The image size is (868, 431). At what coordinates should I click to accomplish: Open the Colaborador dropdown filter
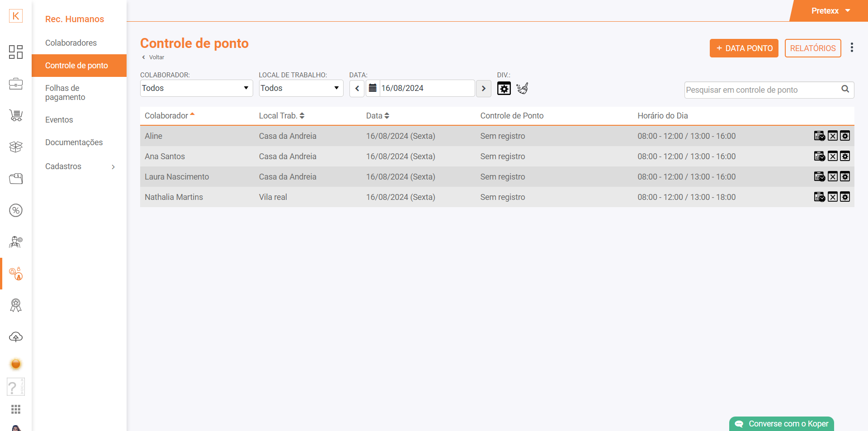coord(196,88)
